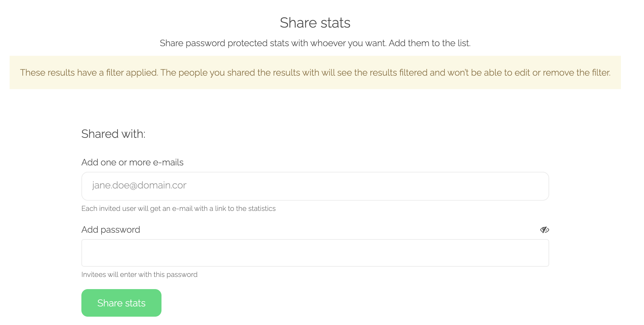Click the "Add password" field label

pos(111,229)
